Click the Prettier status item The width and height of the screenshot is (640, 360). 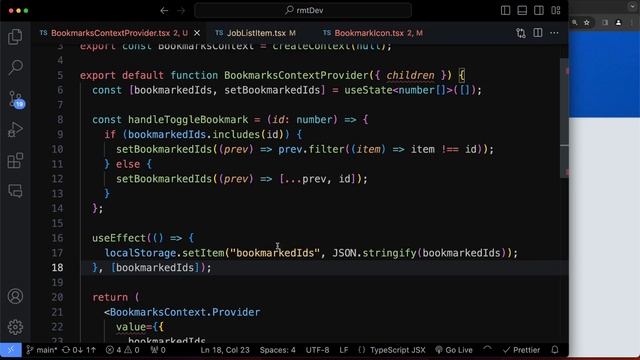click(521, 350)
